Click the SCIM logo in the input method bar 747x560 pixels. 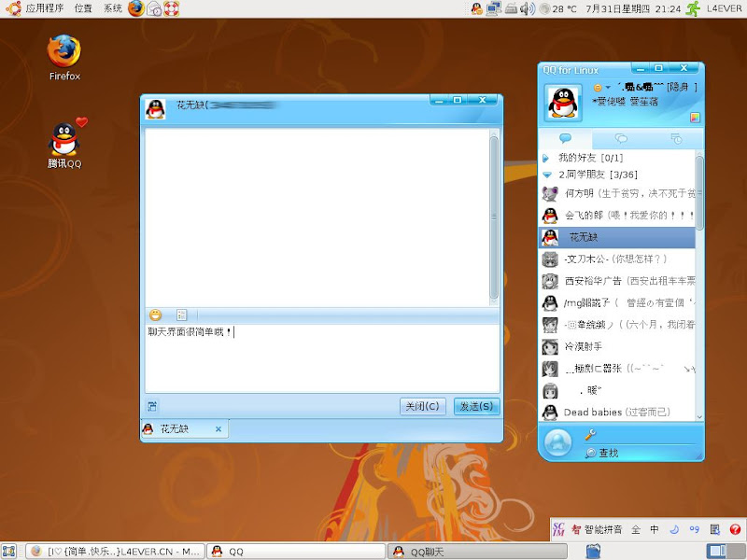[x=558, y=529]
